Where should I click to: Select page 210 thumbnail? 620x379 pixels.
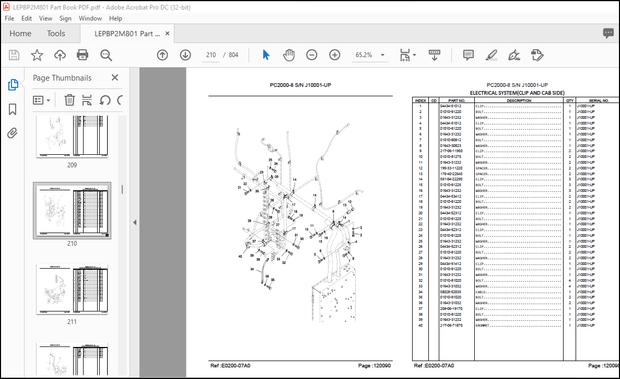(72, 211)
